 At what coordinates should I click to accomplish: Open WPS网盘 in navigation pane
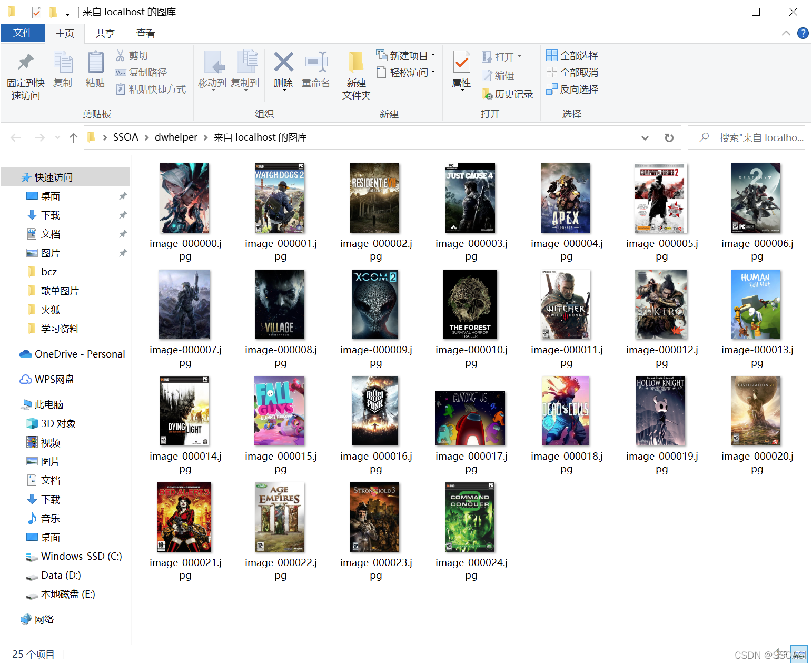tap(47, 379)
